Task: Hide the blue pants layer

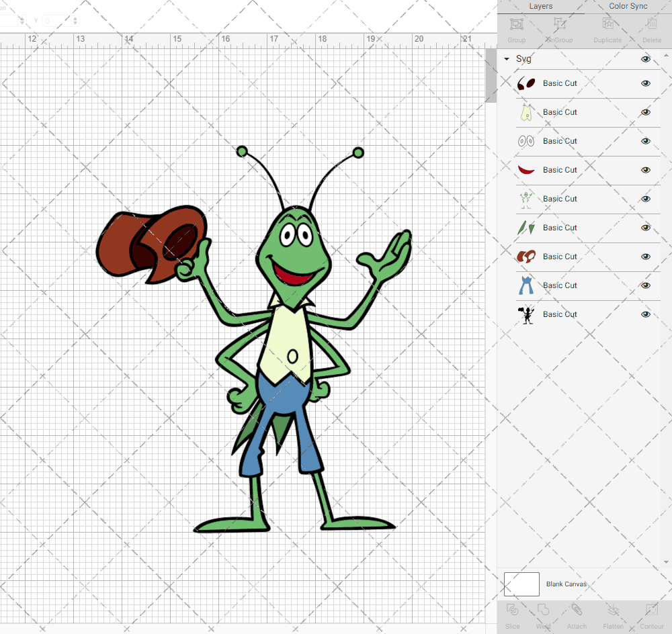Action: pyautogui.click(x=645, y=285)
